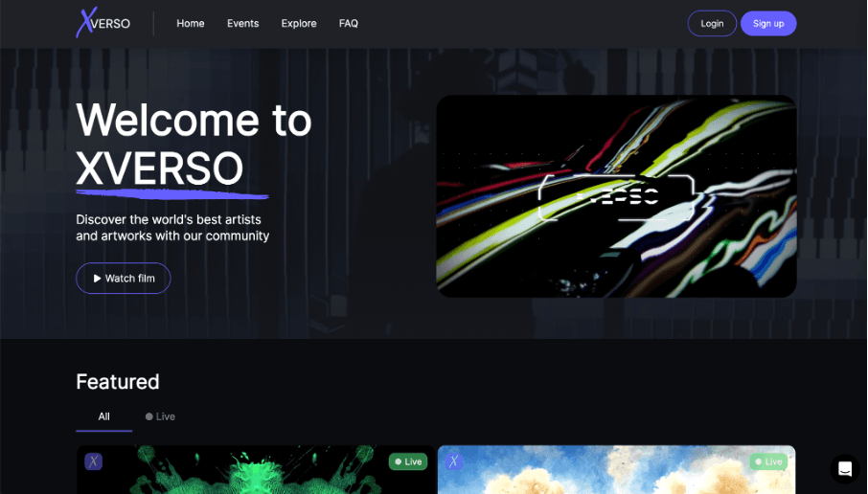Click the X badge on sky artwork card
868x494 pixels.
point(454,461)
